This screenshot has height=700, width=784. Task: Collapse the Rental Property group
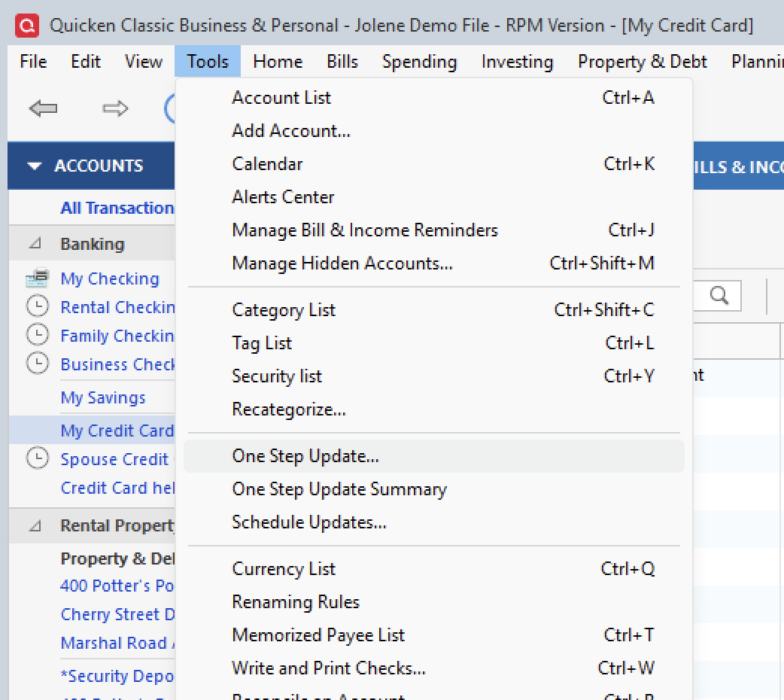click(x=35, y=525)
